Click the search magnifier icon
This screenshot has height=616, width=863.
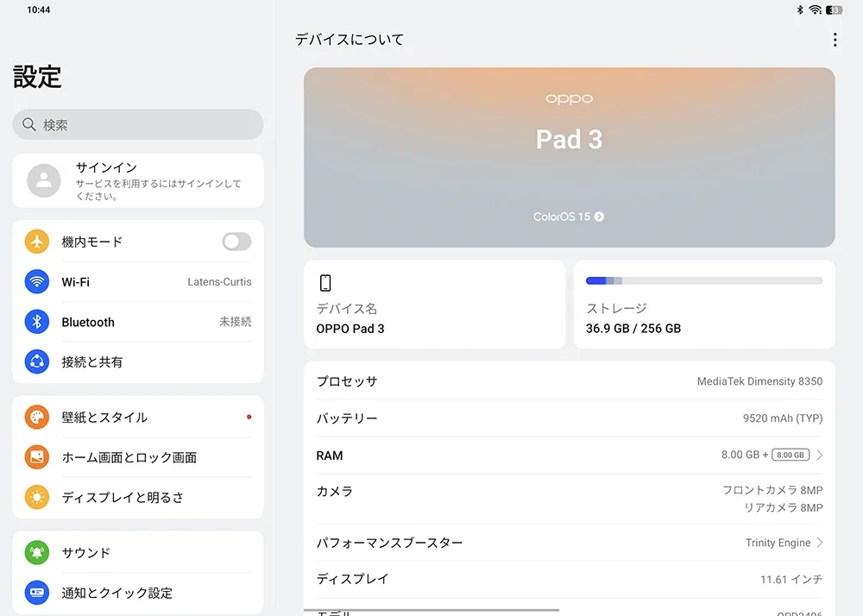29,124
